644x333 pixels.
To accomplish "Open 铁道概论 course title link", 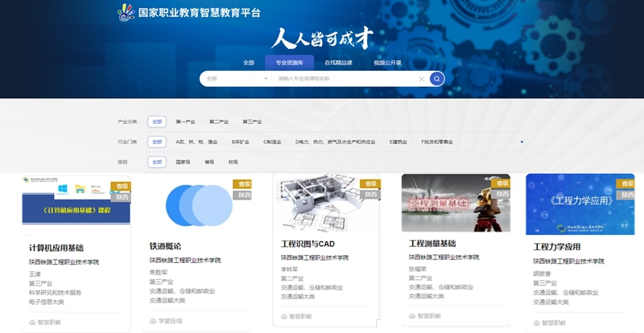I will pyautogui.click(x=165, y=246).
